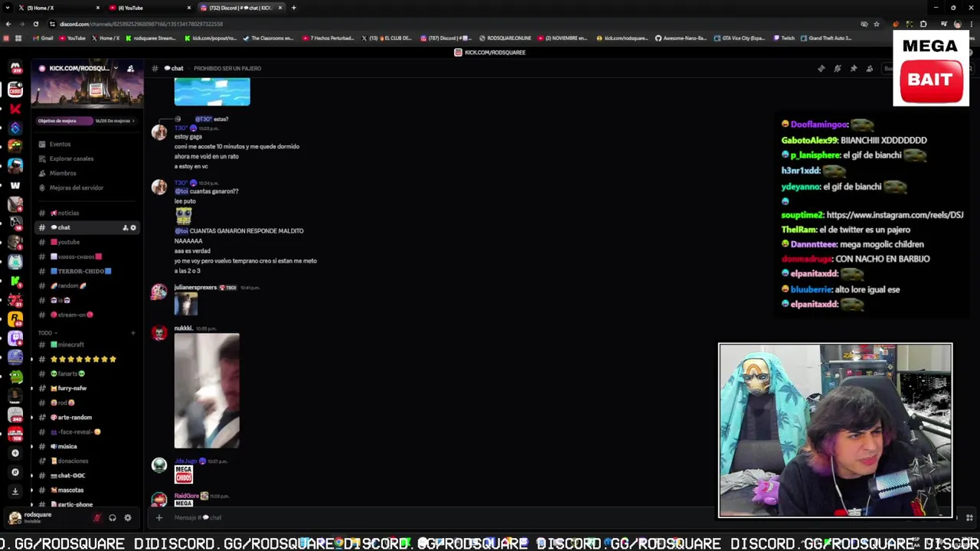Open nukkki's posted video thumbnail

pyautogui.click(x=207, y=391)
